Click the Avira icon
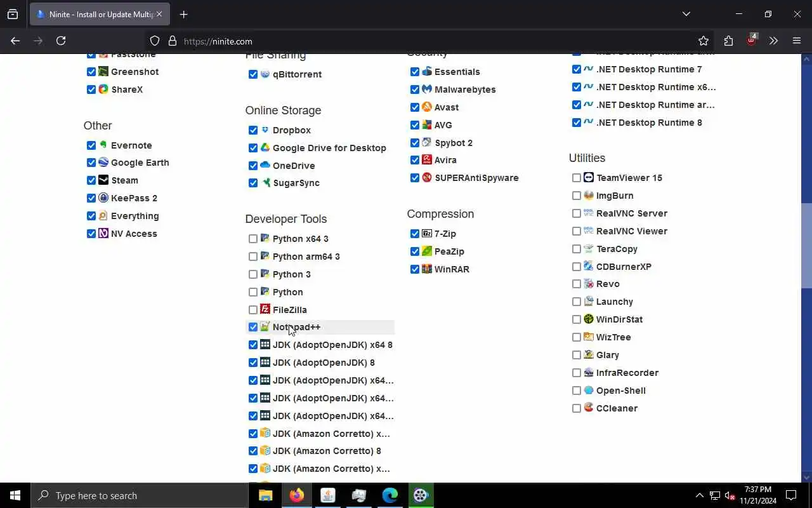The width and height of the screenshot is (812, 508). click(427, 160)
